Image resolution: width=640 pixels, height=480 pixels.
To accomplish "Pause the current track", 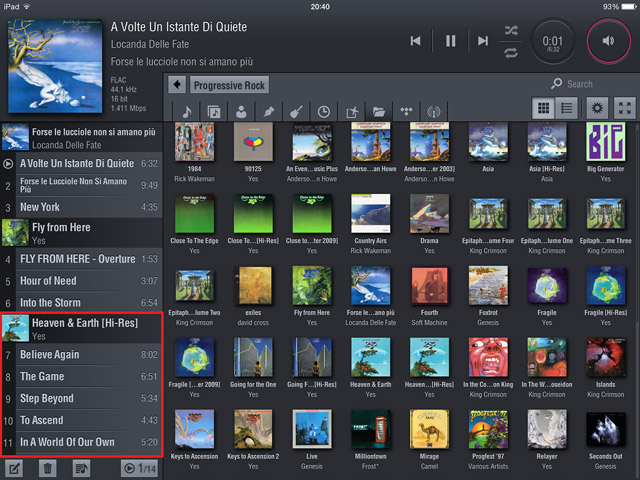I will click(x=450, y=40).
